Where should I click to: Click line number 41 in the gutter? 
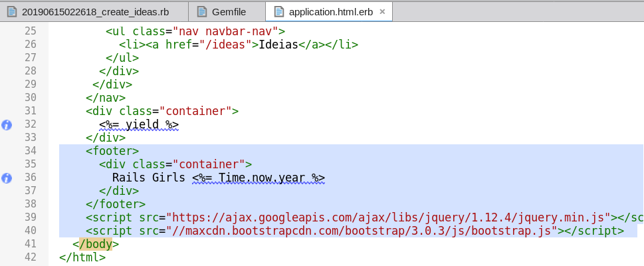31,244
